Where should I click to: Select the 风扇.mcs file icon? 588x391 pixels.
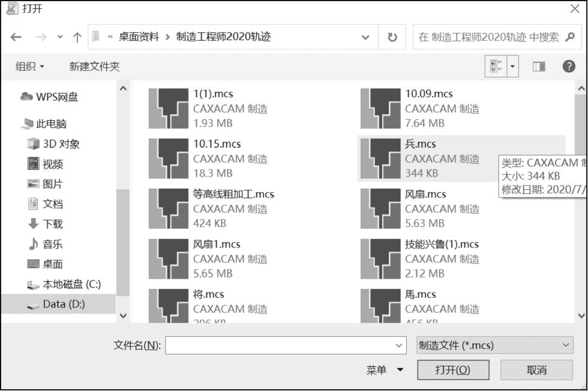click(380, 208)
